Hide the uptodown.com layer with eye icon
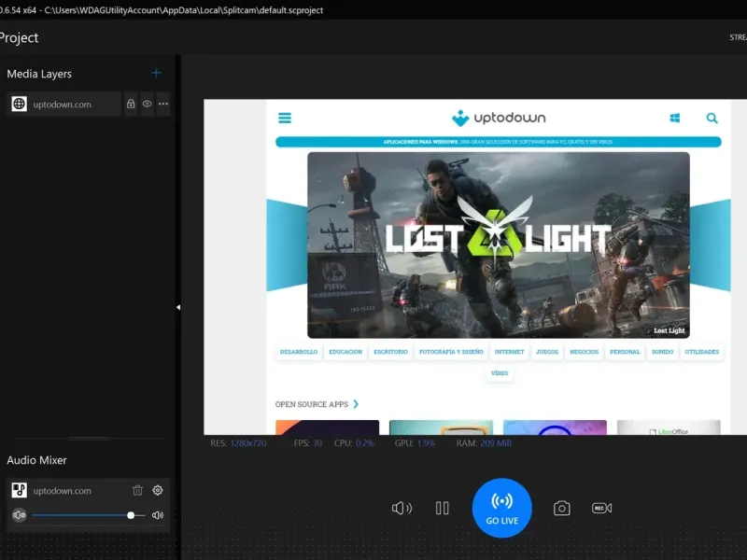This screenshot has height=560, width=747. (148, 104)
